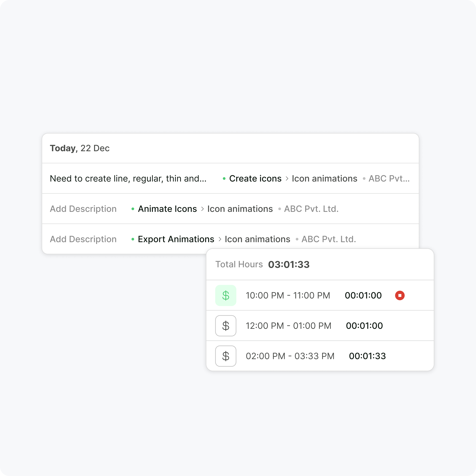Add Description for Animate Icons entry
Image resolution: width=476 pixels, height=476 pixels.
[x=83, y=209]
